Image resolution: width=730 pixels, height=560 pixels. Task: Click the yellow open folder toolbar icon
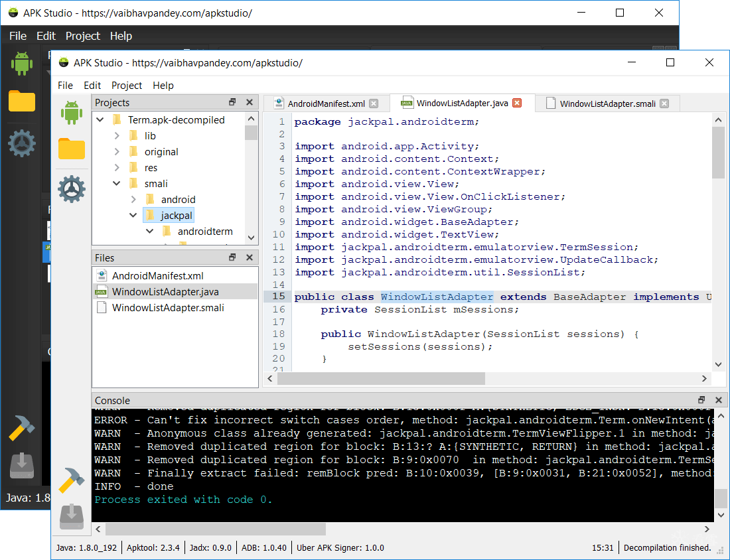tap(72, 149)
